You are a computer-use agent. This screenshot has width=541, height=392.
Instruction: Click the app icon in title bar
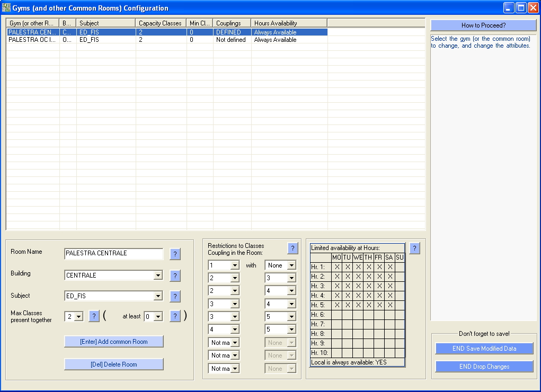pyautogui.click(x=6, y=7)
